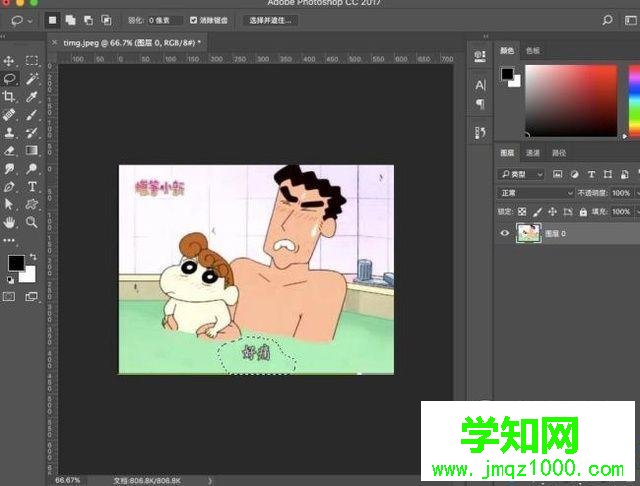Screen dimensions: 640x486
Task: Click the Color panel foreground swatch
Action: tap(507, 74)
